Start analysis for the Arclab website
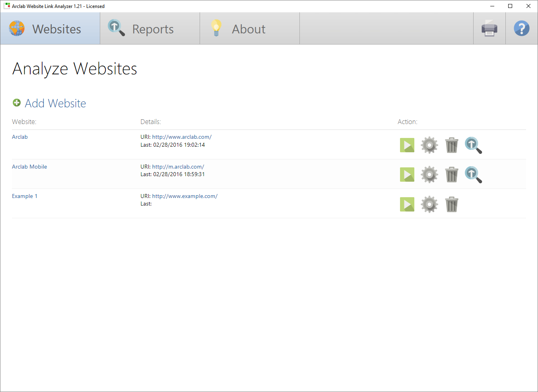Viewport: 538px width, 392px height. coord(407,145)
